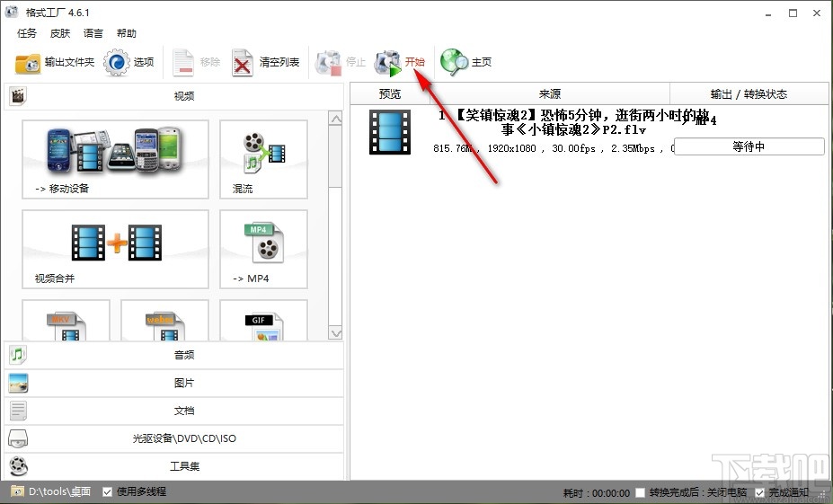This screenshot has width=833, height=504.
Task: Click the picture icon beside 图片
Action: [18, 383]
